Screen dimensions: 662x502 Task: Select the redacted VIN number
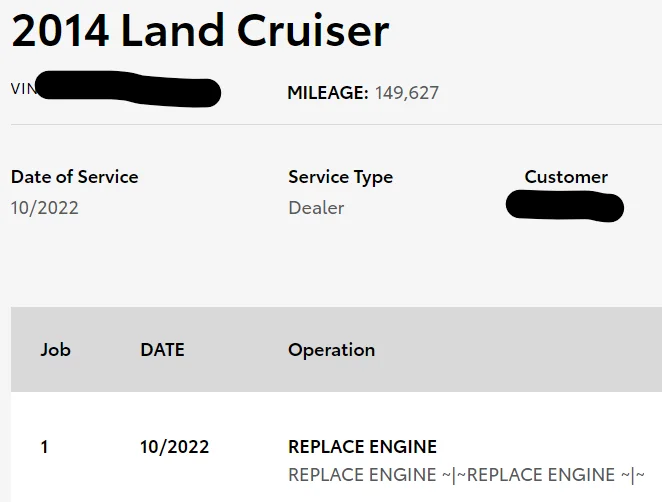[128, 89]
